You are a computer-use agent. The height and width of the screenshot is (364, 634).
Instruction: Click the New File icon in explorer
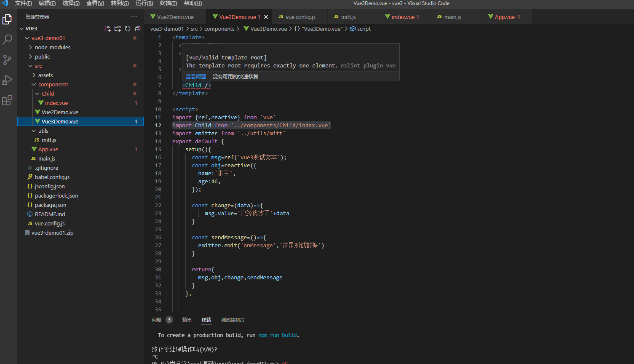(x=107, y=29)
